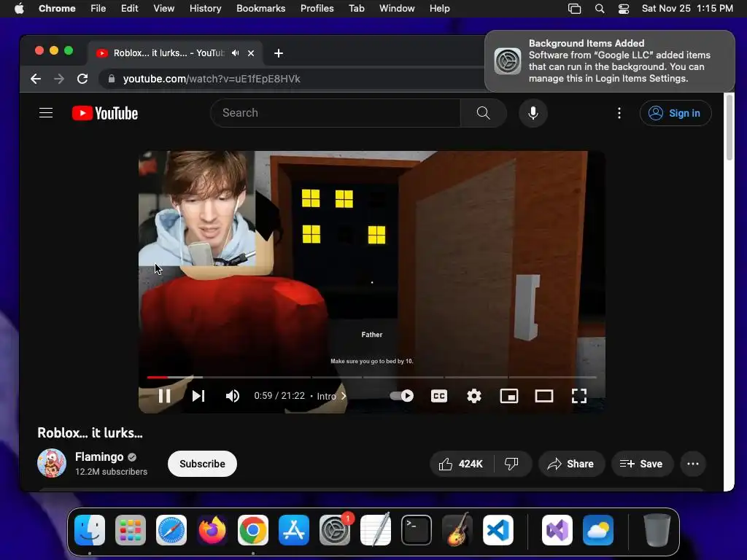Select the Roblox... it lurks... tab
Image resolution: width=747 pixels, height=560 pixels.
click(167, 52)
